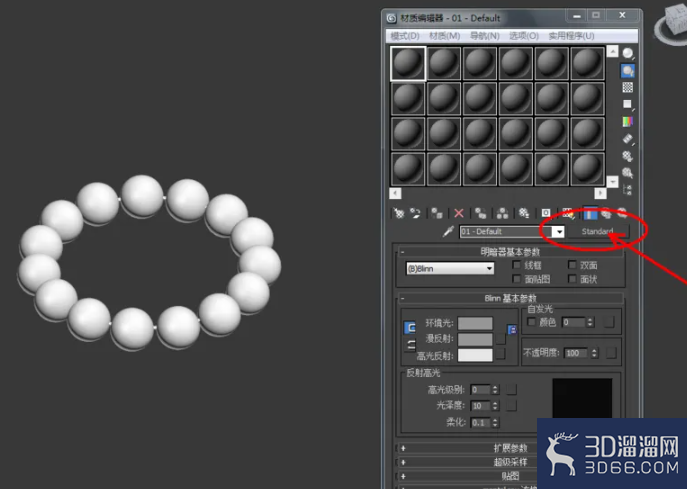Click the 不透明度 value field
Screen dimensions: 687x489
(577, 353)
